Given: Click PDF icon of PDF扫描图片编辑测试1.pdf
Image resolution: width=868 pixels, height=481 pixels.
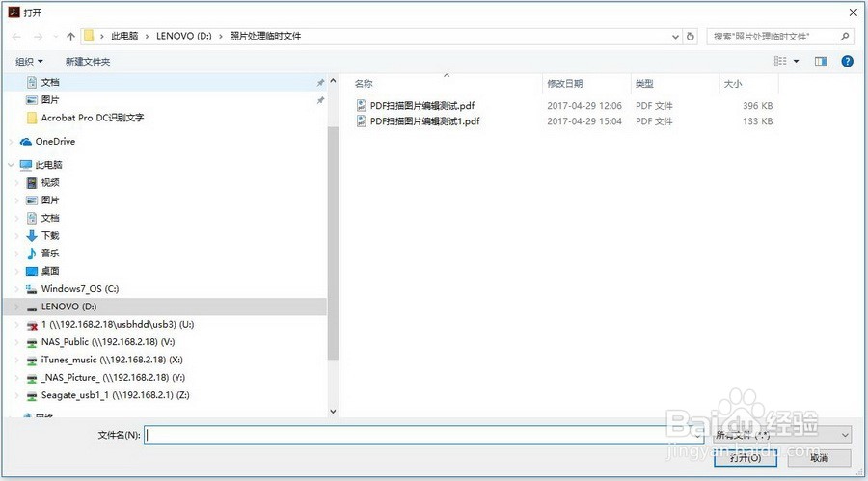Looking at the screenshot, I should click(x=362, y=120).
